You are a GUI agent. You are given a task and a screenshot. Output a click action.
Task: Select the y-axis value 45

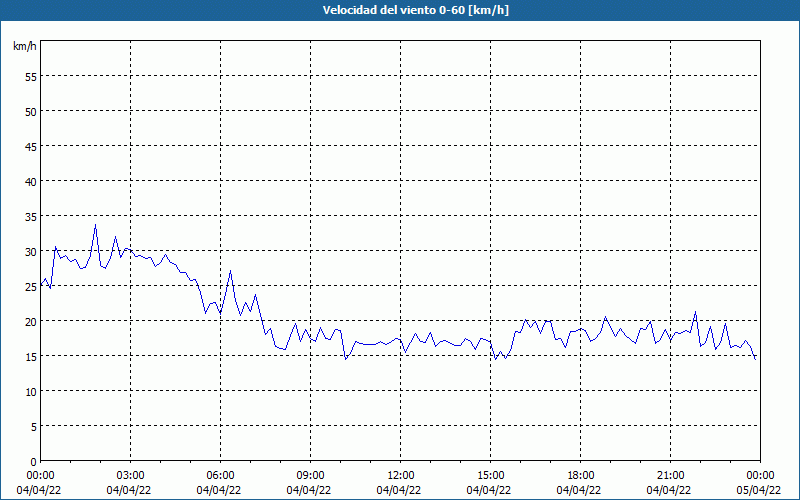click(31, 146)
